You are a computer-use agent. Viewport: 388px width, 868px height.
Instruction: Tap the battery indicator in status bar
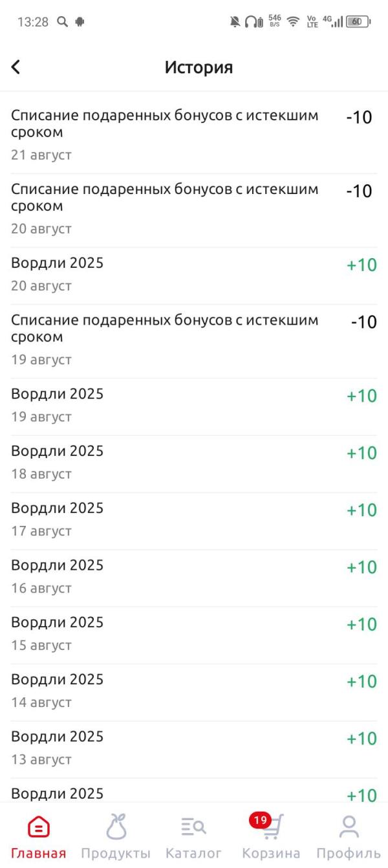358,22
